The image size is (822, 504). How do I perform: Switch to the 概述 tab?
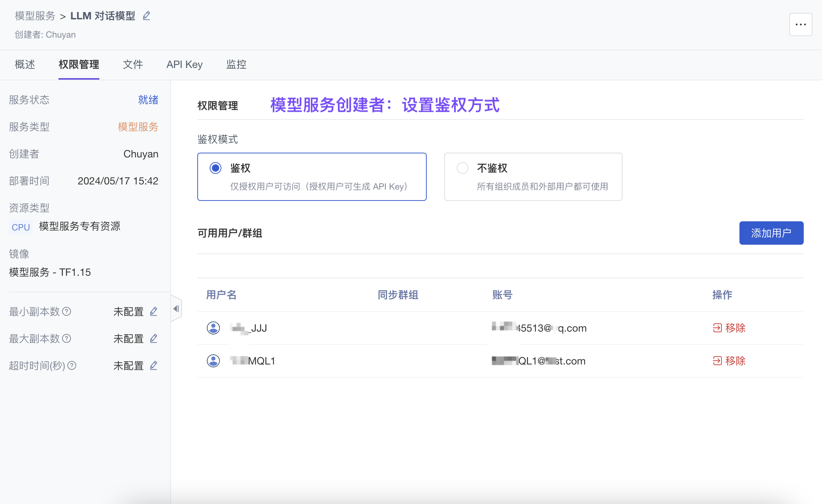pos(25,65)
